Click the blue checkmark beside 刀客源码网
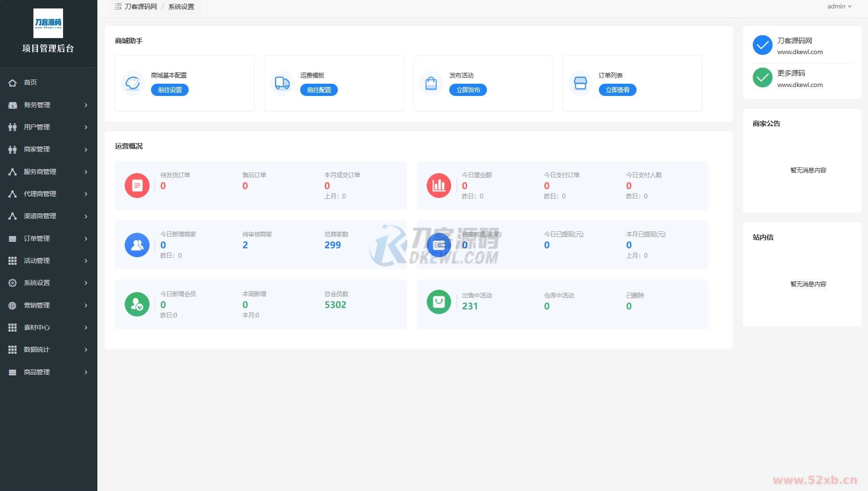This screenshot has width=868, height=491. [762, 45]
